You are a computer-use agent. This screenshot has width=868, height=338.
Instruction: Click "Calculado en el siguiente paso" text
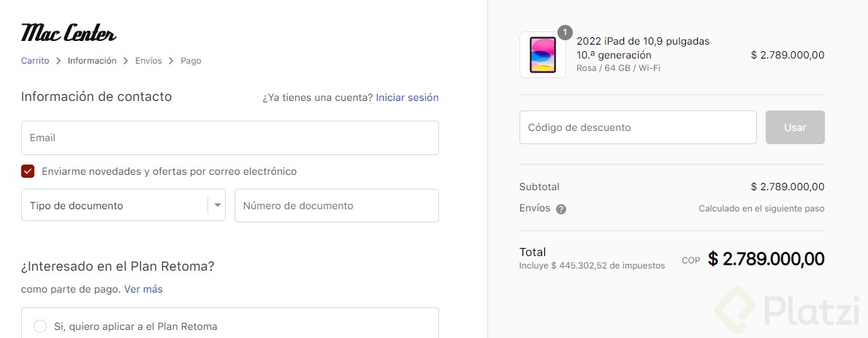(762, 209)
